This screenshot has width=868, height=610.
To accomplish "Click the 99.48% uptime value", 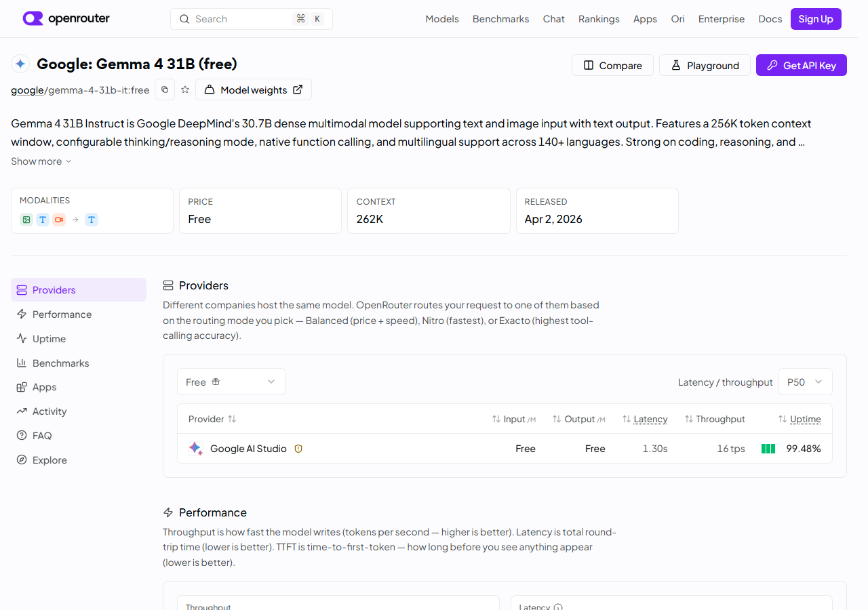I will pos(804,449).
